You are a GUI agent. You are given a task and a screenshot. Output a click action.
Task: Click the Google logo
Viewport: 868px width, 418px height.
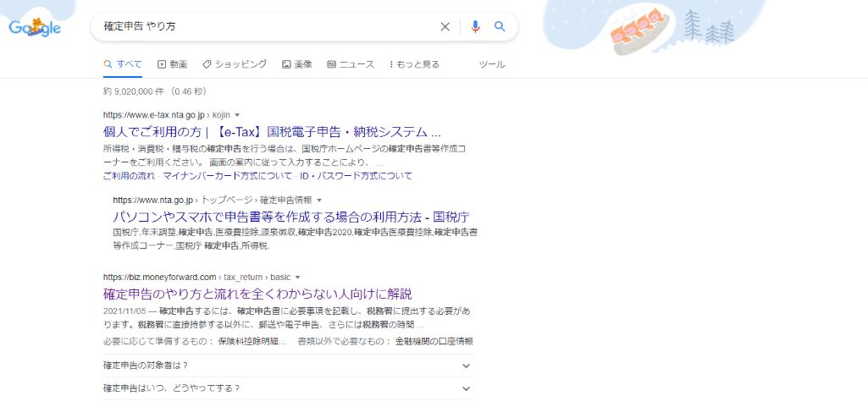tap(35, 27)
